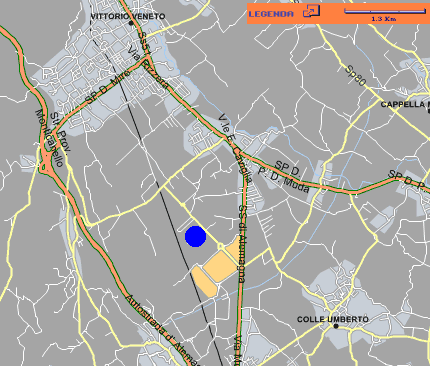
Task: Click the lower-left orange area near railway
Action: [x=204, y=280]
